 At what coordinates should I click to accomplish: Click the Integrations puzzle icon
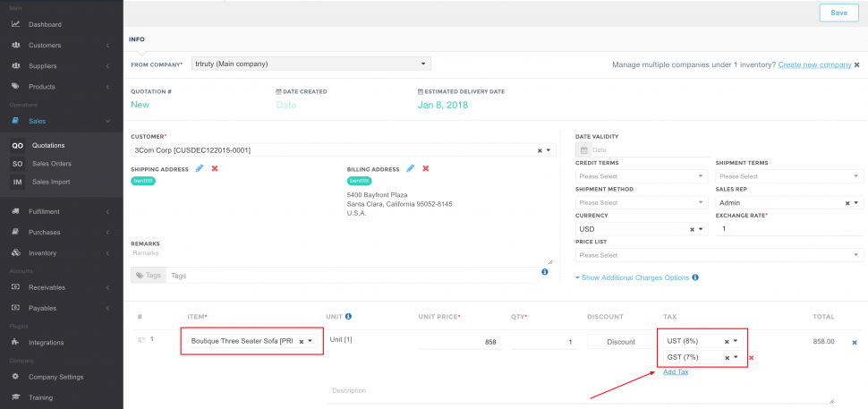pyautogui.click(x=16, y=342)
